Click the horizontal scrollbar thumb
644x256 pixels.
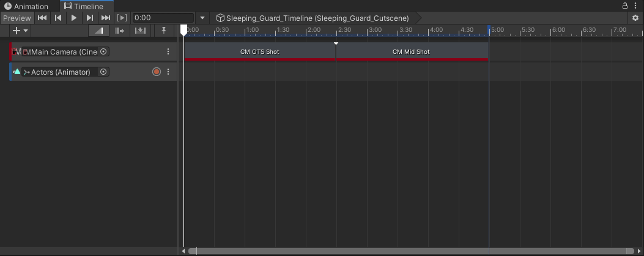412,251
